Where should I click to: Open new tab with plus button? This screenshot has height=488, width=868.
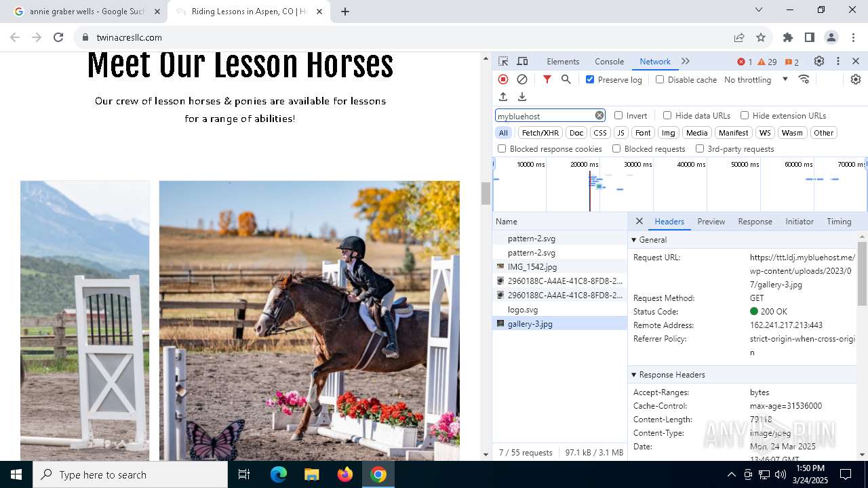point(345,12)
